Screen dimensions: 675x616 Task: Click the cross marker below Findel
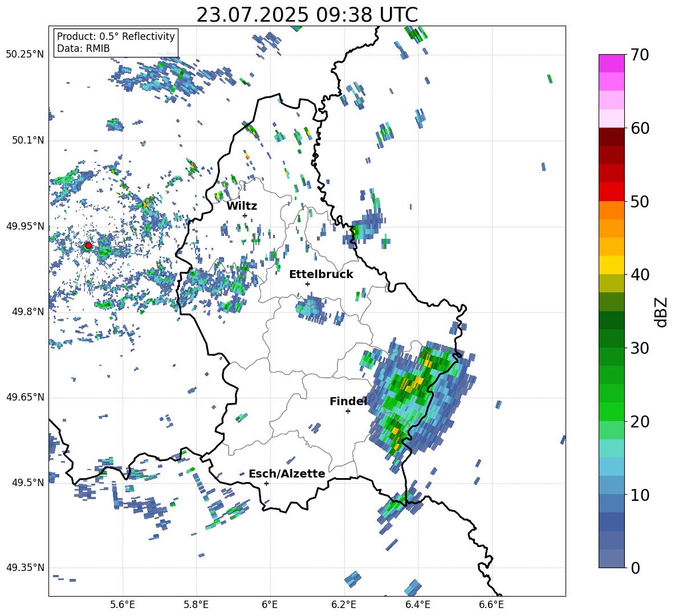point(348,411)
